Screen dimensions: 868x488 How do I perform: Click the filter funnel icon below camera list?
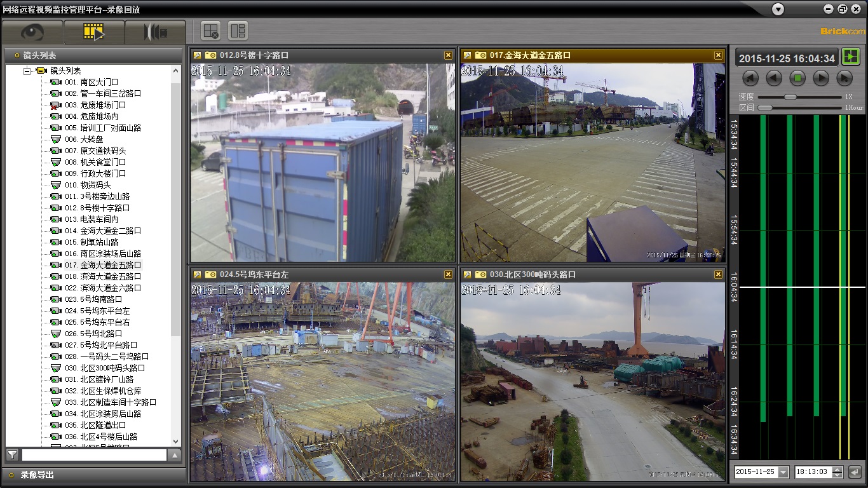(x=12, y=454)
